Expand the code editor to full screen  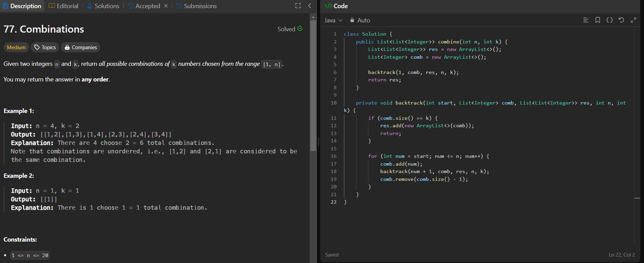coord(633,20)
